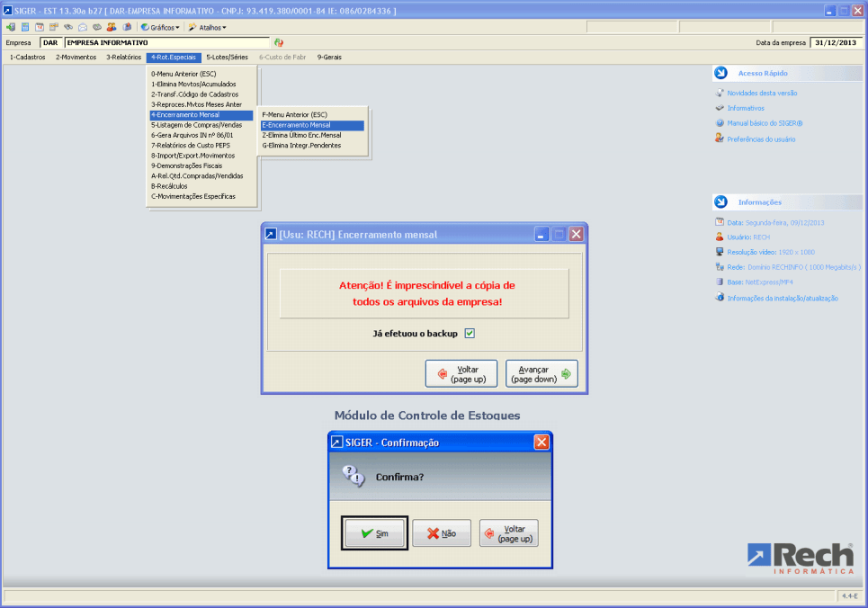Screen dimensions: 868x608
Task: Select 1-Elimina Movtos/Acumulados menu entry
Action: [x=201, y=85]
